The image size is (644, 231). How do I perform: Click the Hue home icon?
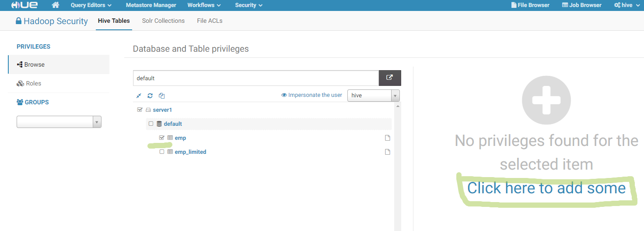(56, 5)
